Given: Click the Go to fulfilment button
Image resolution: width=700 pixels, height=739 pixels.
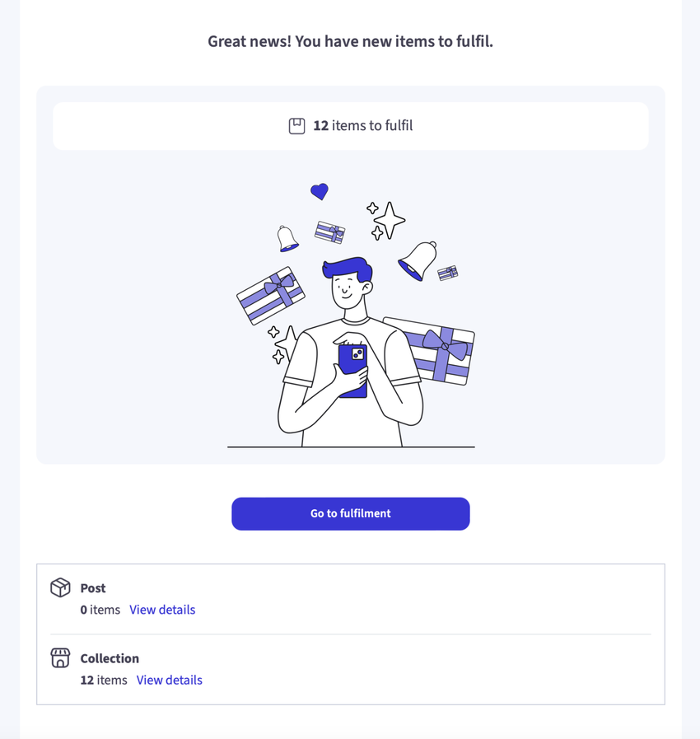Looking at the screenshot, I should click(x=350, y=513).
